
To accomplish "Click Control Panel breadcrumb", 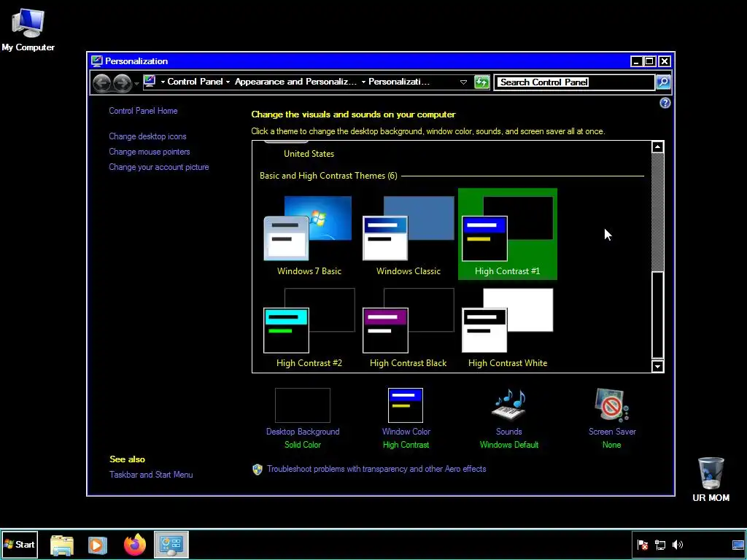I will [x=195, y=82].
